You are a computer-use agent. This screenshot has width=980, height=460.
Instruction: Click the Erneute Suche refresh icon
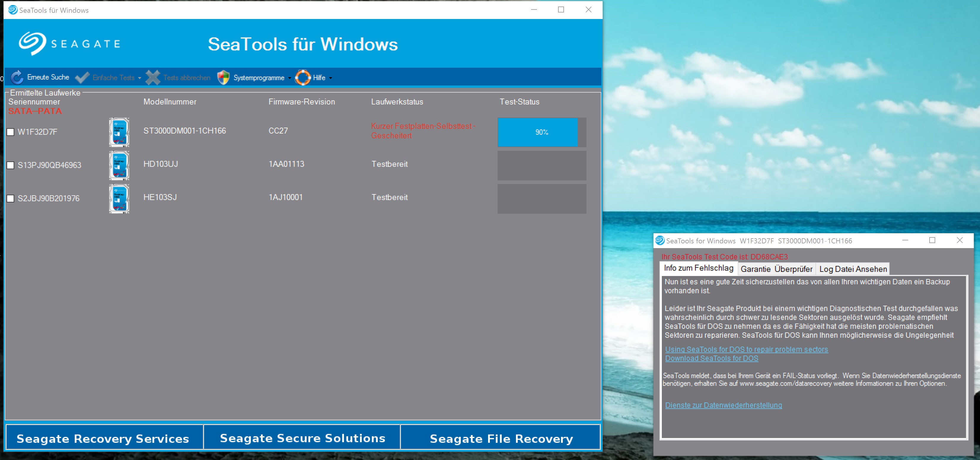(x=17, y=77)
